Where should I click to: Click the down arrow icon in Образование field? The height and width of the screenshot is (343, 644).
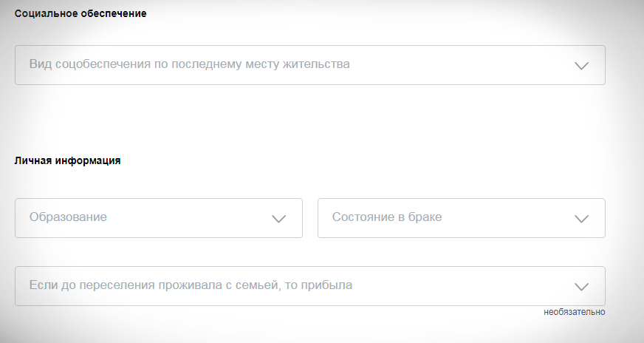[278, 218]
